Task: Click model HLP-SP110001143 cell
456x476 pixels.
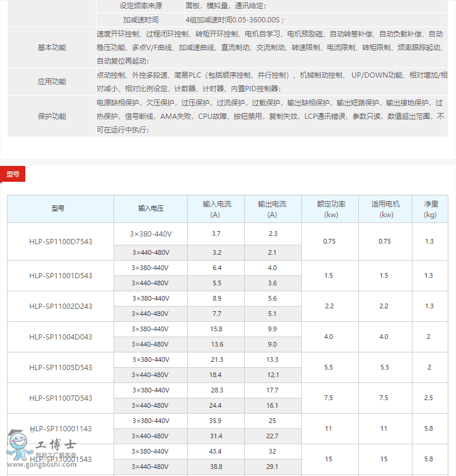Action: coord(61,429)
